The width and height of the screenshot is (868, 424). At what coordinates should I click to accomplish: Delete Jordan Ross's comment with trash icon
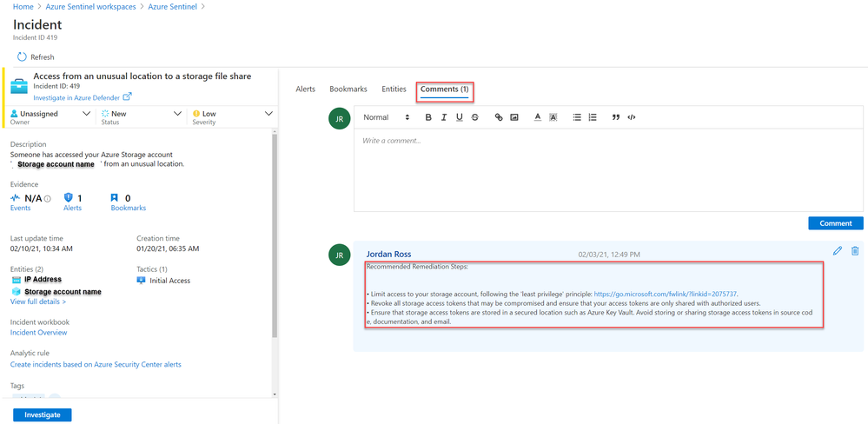point(855,251)
